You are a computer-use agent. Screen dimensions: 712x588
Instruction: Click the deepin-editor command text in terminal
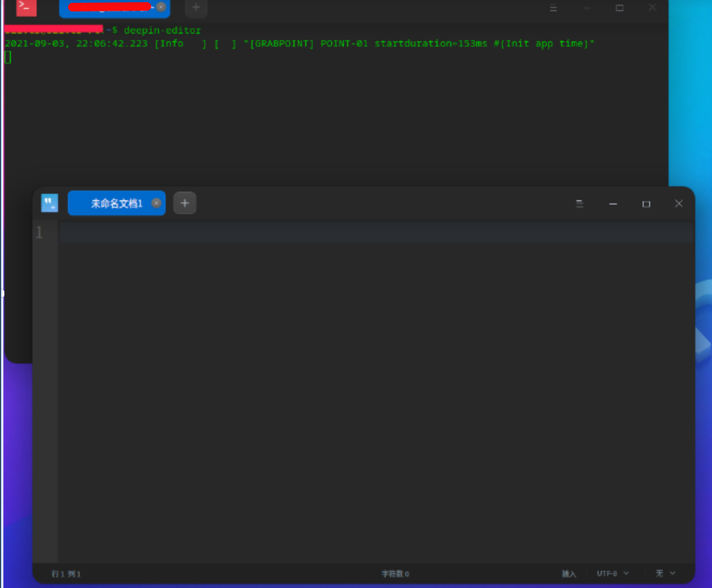coord(162,30)
